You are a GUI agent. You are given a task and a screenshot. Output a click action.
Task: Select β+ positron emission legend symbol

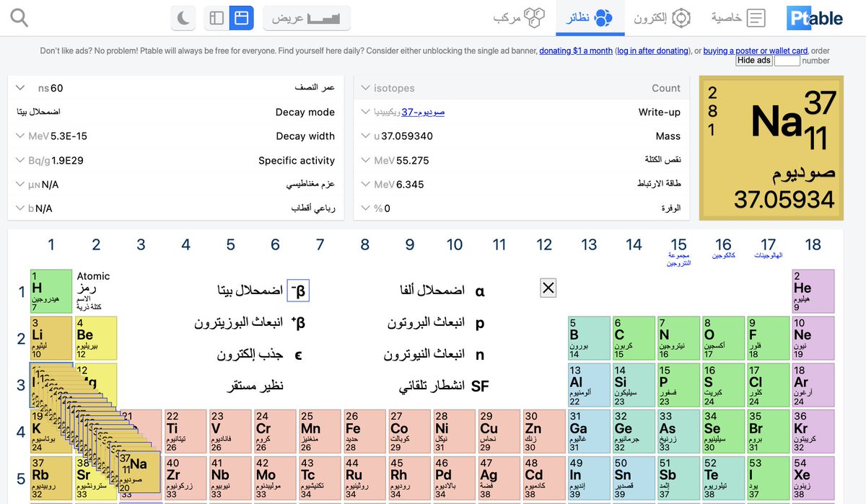pos(298,322)
